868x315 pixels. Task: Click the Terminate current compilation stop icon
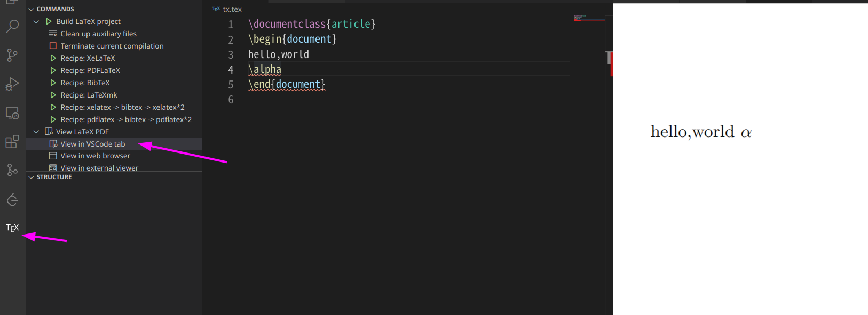pos(53,46)
